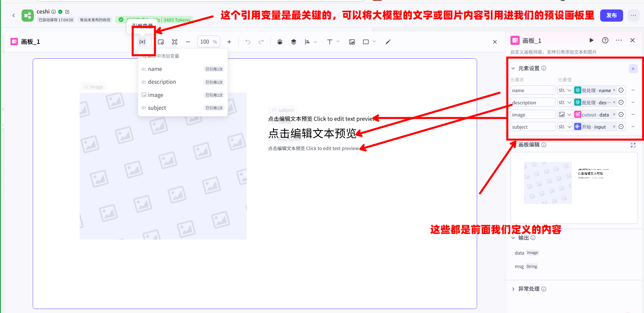Open the type dropdown for the name element
Image resolution: width=644 pixels, height=313 pixels.
click(x=565, y=90)
